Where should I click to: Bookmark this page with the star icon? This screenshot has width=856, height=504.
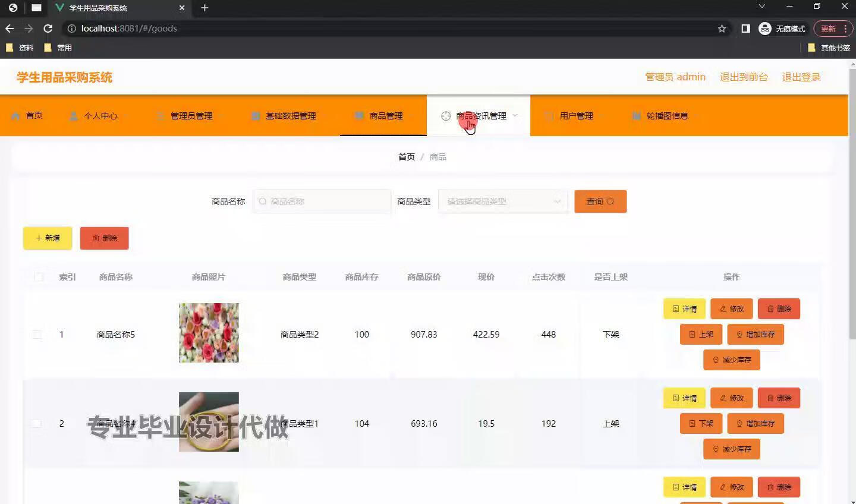[x=722, y=29]
